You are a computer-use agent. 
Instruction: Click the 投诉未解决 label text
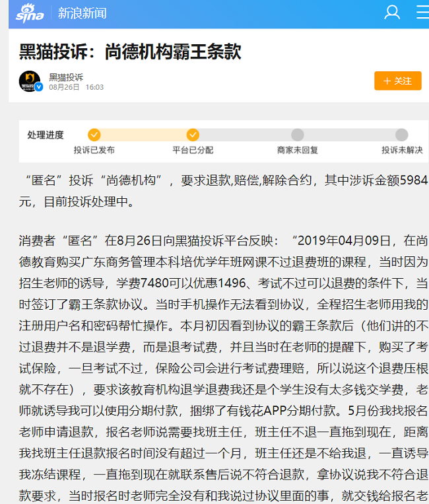click(402, 150)
